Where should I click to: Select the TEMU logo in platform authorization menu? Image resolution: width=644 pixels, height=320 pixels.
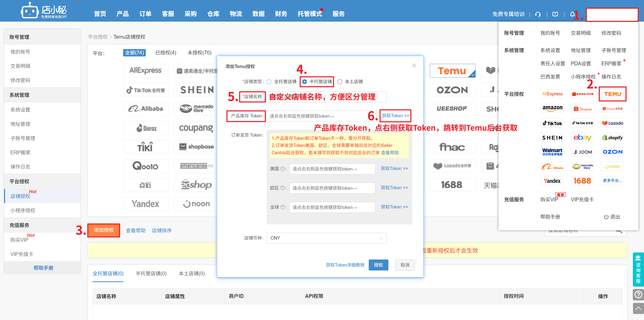point(612,94)
